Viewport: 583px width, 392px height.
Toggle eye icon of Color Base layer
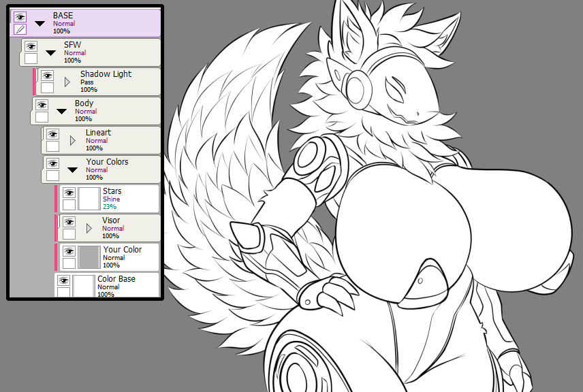pos(63,281)
